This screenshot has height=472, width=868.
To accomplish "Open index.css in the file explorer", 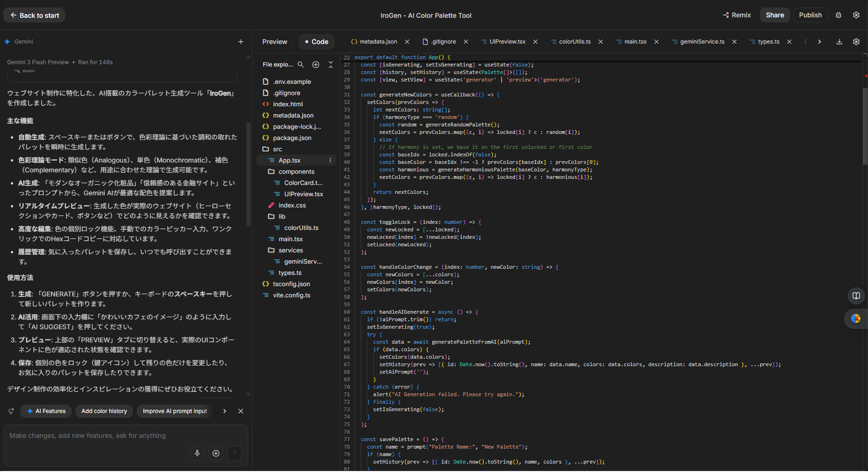I will point(297,205).
